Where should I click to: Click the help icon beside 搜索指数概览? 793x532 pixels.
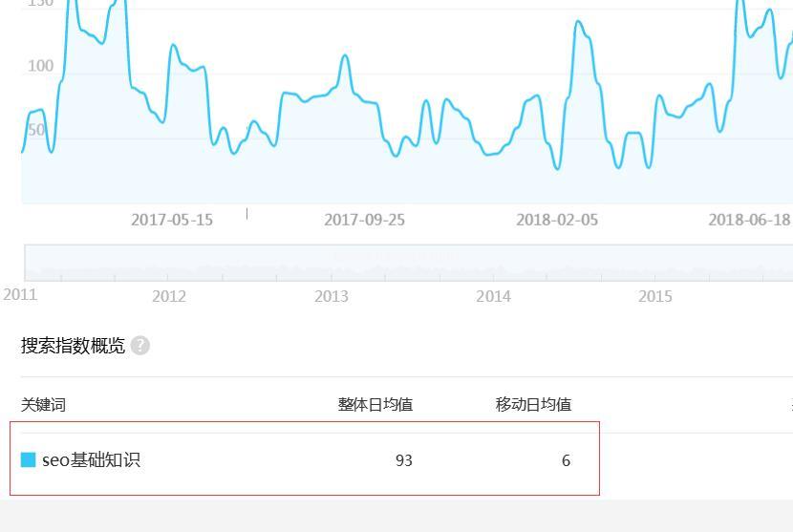(140, 346)
